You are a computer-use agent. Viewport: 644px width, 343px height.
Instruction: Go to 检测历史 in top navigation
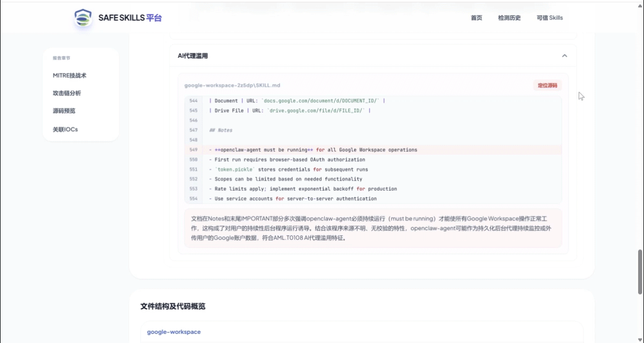[509, 18]
